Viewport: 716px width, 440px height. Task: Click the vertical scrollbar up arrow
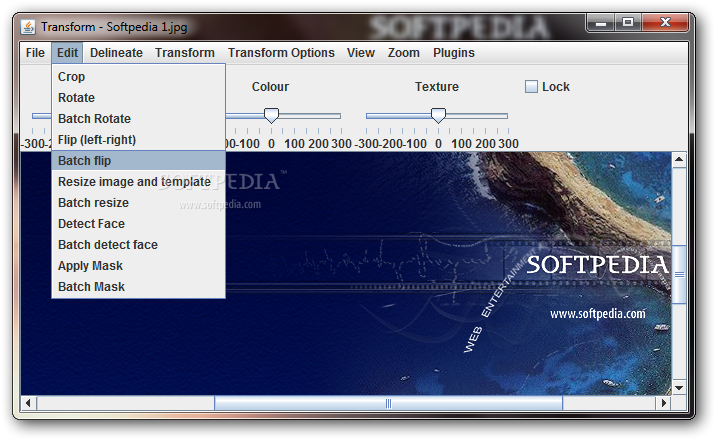[x=679, y=160]
